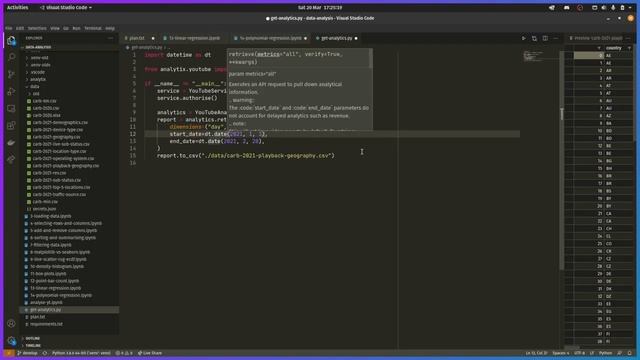Run the Python file with play icon
640x360 pixels.
point(524,38)
